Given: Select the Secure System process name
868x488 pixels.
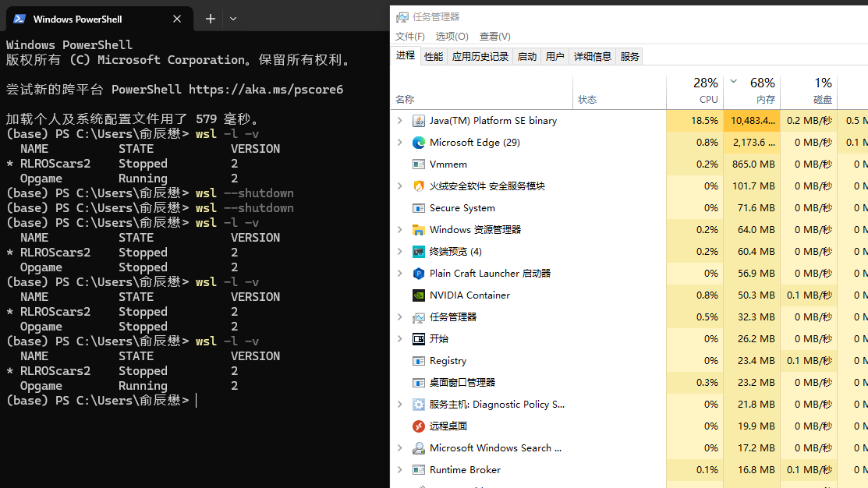Looking at the screenshot, I should click(462, 208).
